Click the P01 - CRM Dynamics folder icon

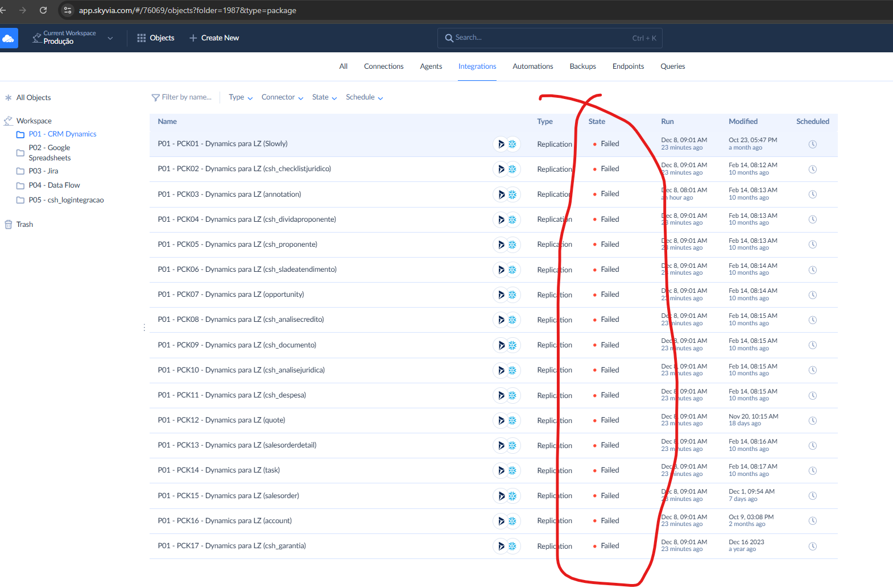(20, 135)
